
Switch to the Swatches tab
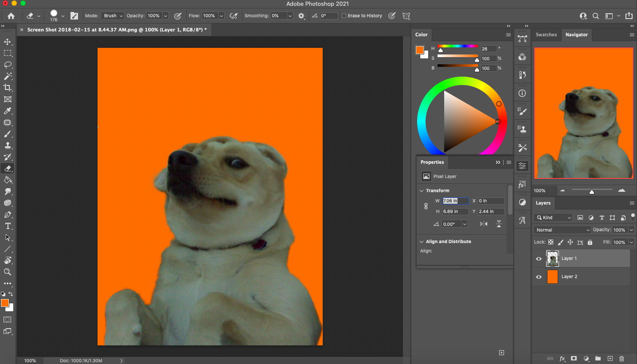(x=546, y=35)
